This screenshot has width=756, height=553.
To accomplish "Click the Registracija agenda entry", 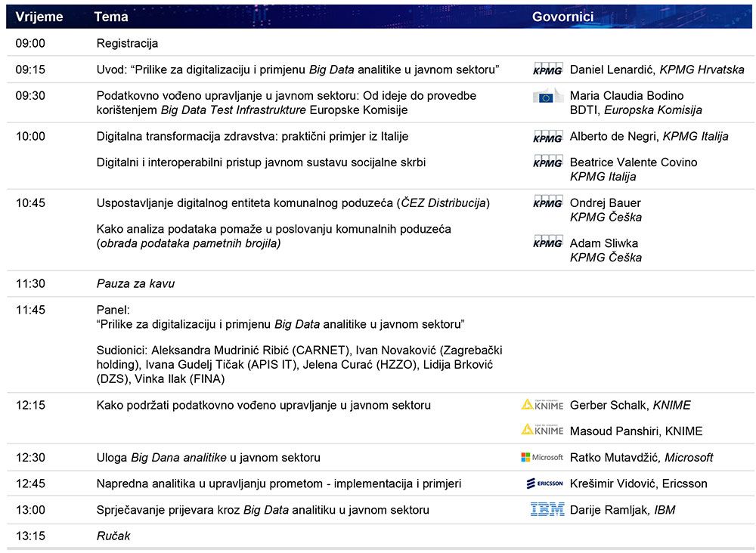I will 127,43.
